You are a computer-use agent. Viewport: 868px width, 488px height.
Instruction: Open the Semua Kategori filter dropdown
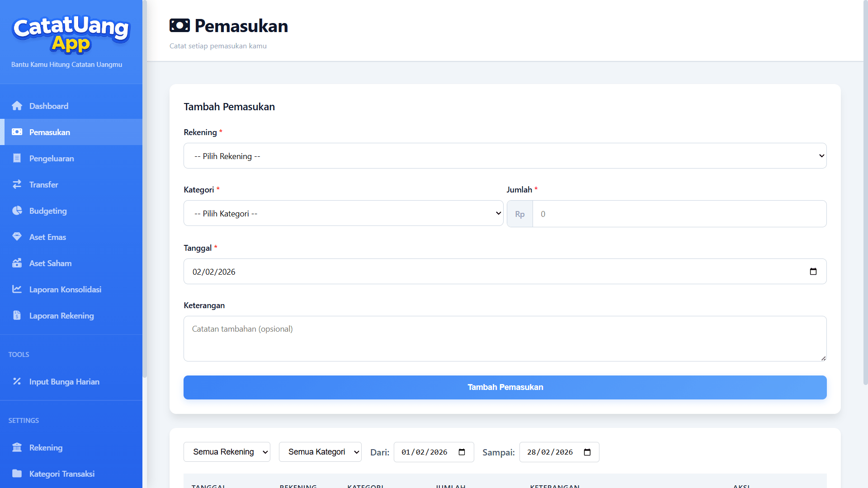point(320,452)
